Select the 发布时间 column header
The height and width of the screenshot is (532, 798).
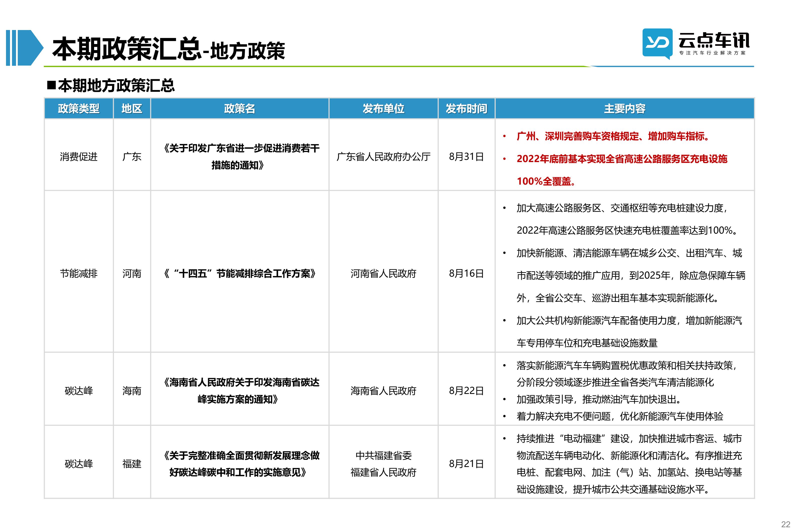(466, 109)
